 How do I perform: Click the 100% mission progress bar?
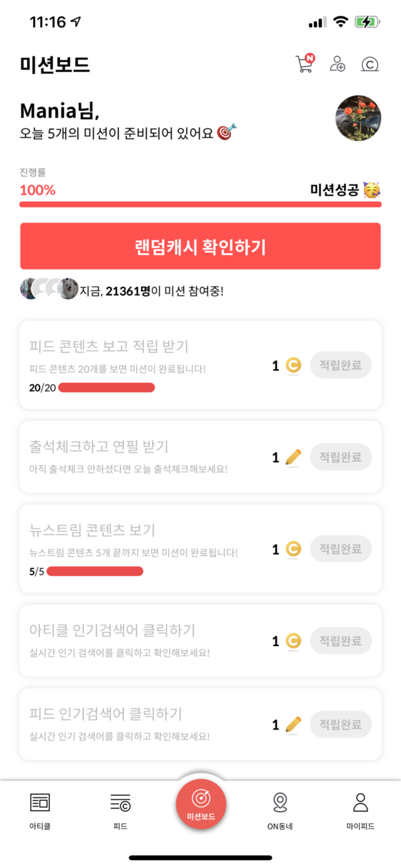200,204
